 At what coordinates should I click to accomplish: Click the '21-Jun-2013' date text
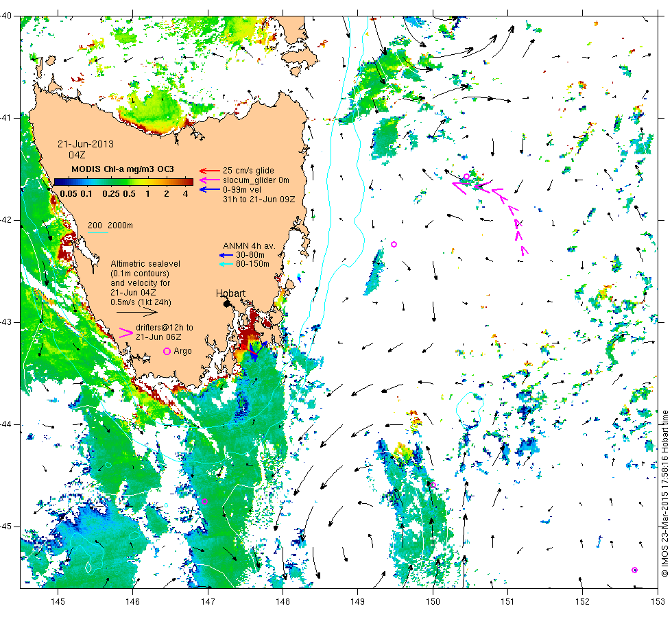(86, 144)
